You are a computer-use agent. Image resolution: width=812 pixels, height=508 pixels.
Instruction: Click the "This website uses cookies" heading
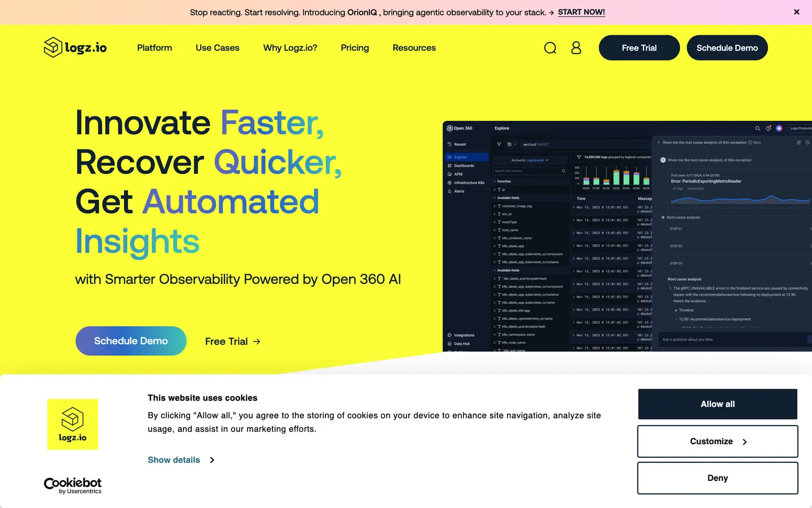202,398
